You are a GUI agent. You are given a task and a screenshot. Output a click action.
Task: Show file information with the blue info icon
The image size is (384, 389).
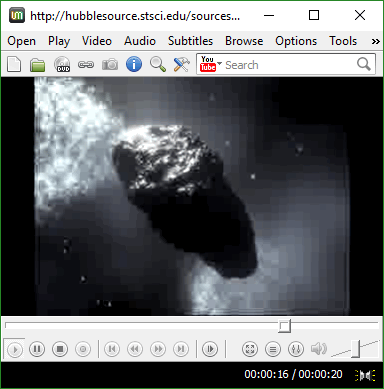click(x=134, y=64)
